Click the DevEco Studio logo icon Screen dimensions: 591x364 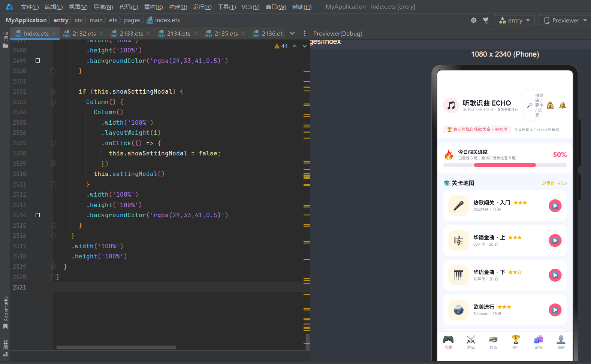point(9,7)
